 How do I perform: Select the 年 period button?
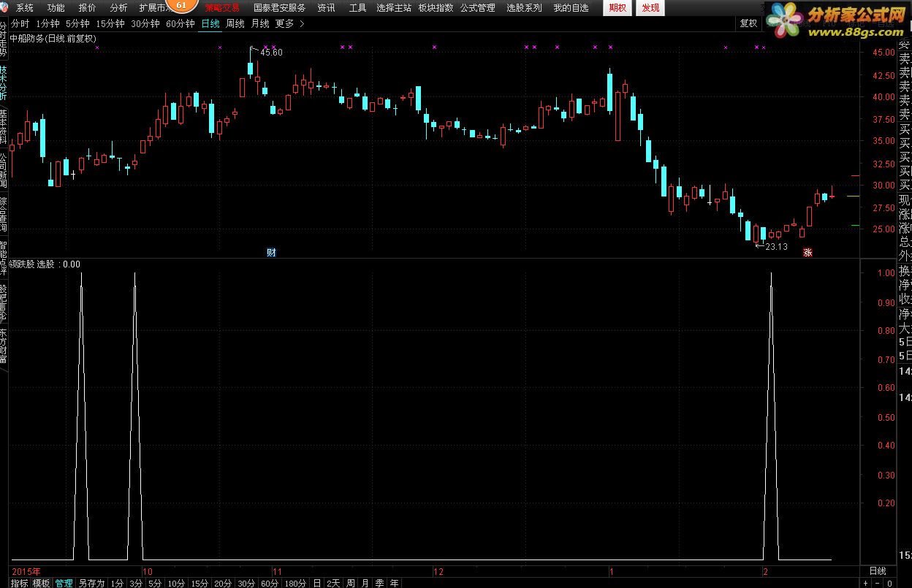(395, 583)
